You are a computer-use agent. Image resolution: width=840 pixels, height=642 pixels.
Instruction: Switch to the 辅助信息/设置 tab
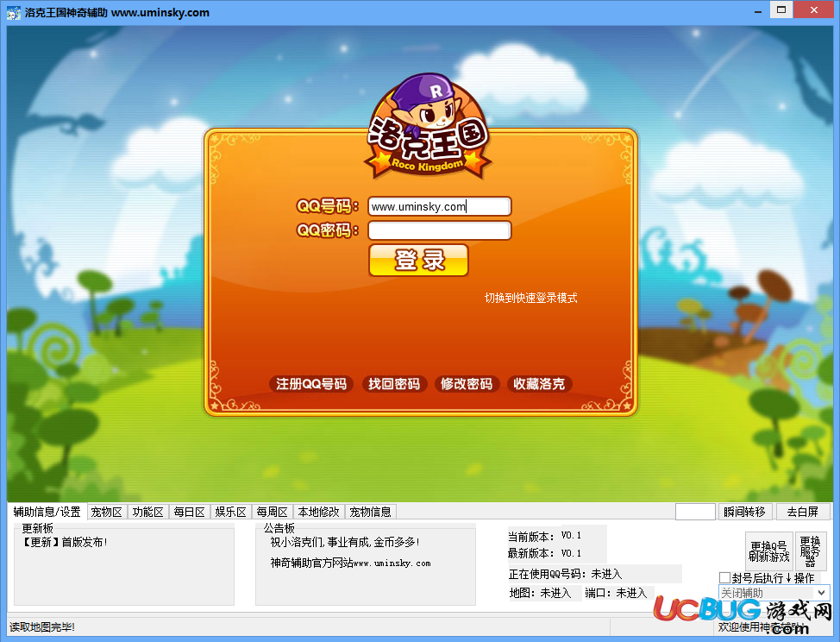point(47,512)
